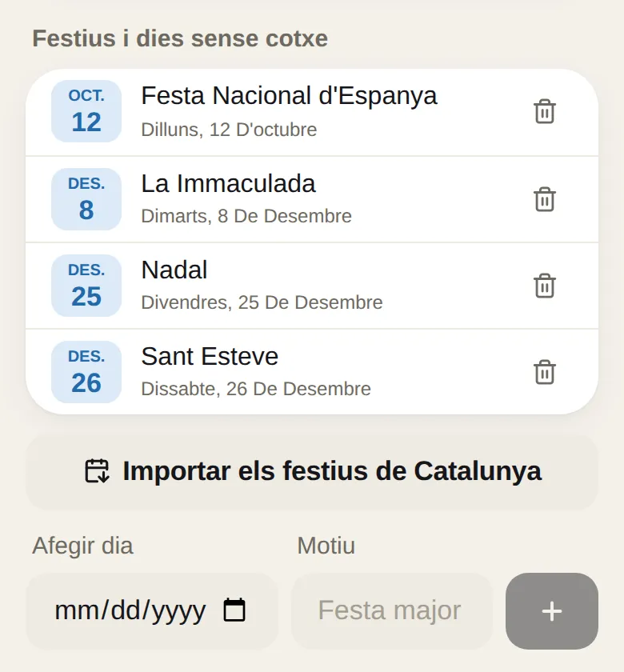Select the OCT. 12 date badge
624x672 pixels.
[86, 111]
